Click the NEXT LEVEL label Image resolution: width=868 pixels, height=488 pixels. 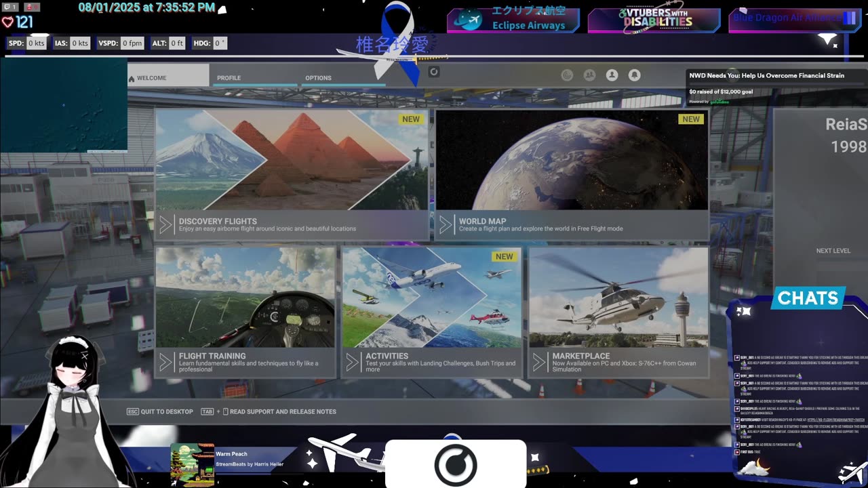point(833,251)
